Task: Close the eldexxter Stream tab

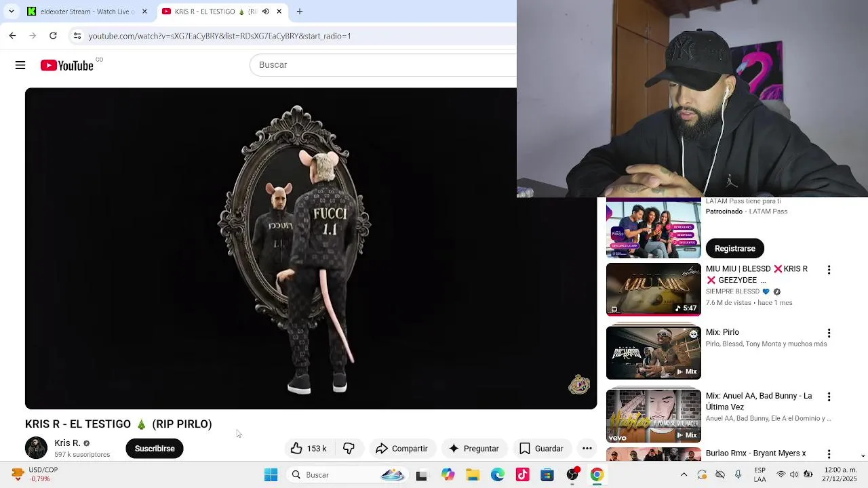Action: click(x=144, y=12)
